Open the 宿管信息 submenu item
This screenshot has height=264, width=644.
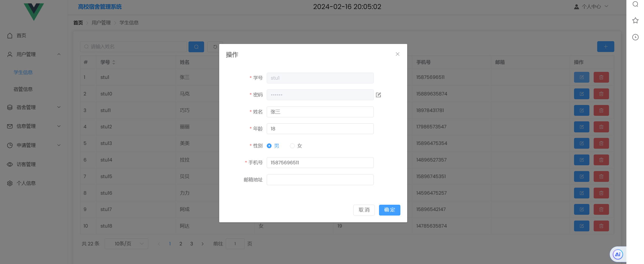click(34, 89)
